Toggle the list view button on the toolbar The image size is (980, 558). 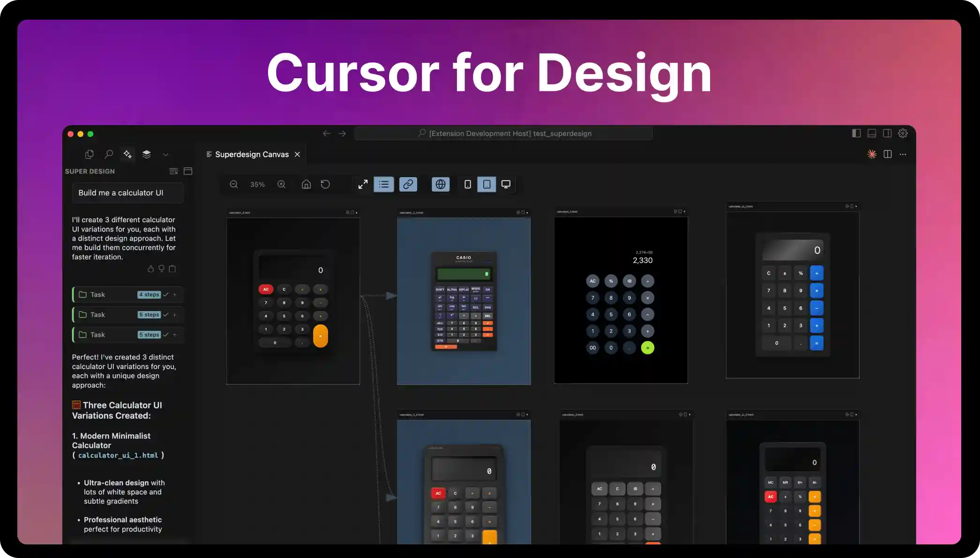384,184
